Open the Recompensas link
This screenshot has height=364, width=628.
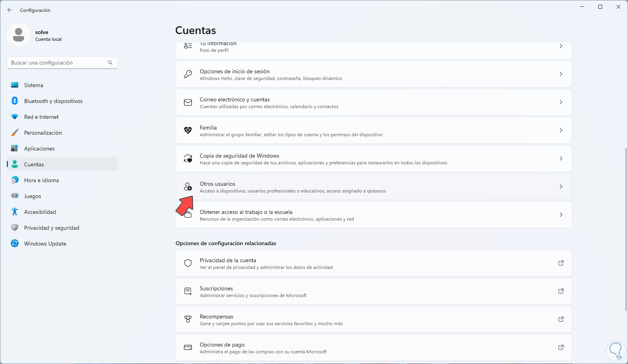pos(216,317)
